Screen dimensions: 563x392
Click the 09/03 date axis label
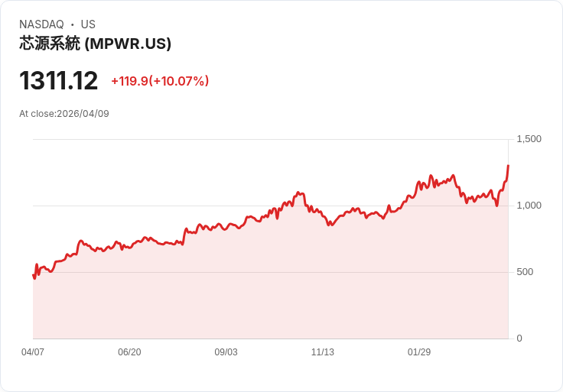[226, 352]
